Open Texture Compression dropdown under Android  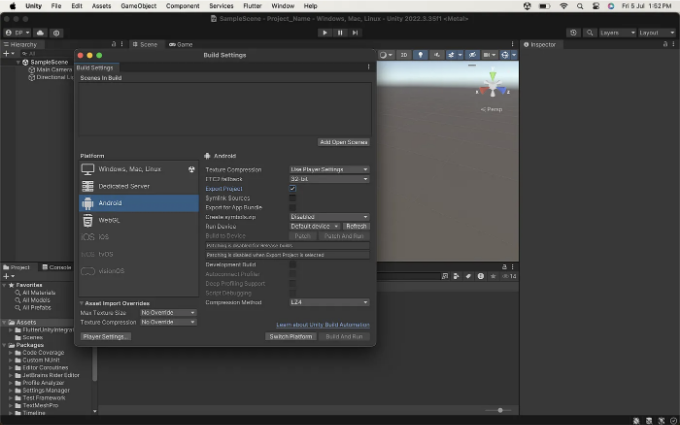(x=329, y=170)
